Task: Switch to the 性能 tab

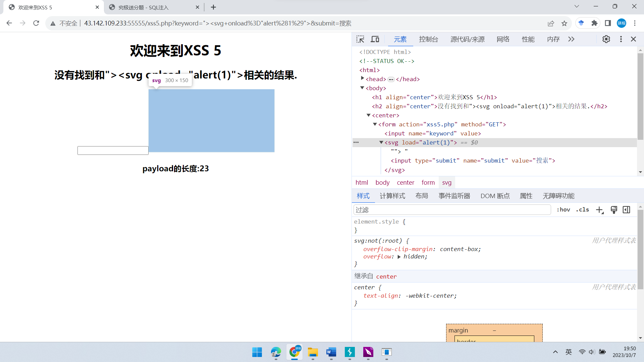Action: coord(528,39)
